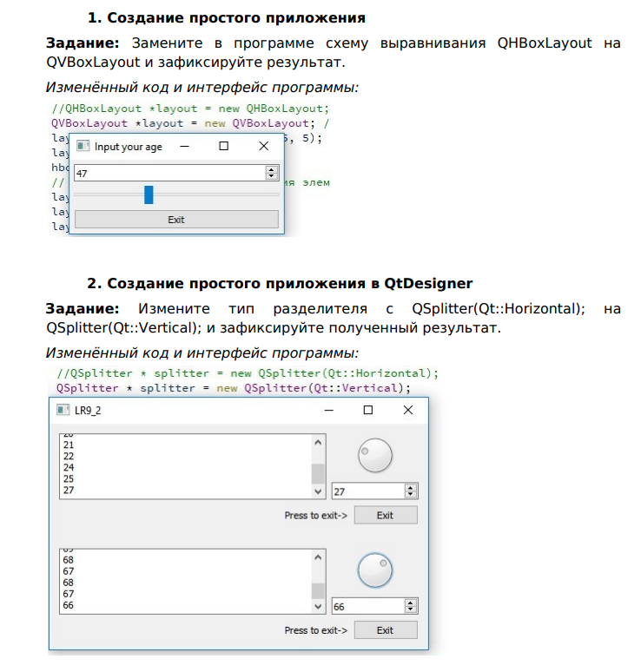Minimize the LR9_2 window

329,410
